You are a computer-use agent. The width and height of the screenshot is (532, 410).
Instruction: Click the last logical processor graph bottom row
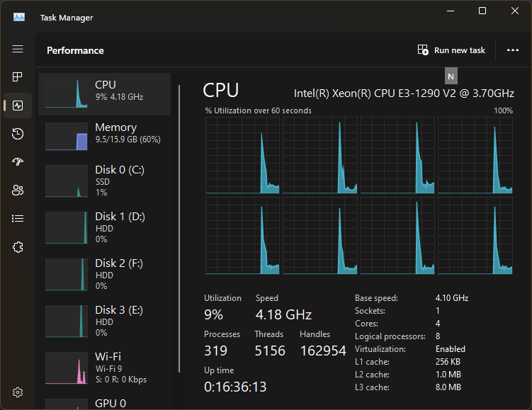[475, 236]
